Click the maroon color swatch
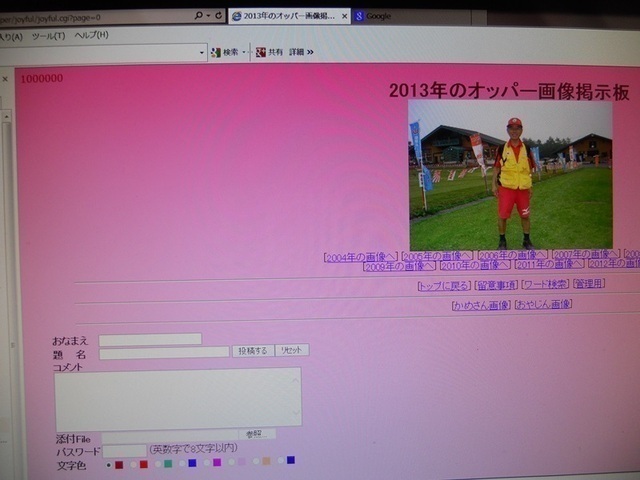 tap(119, 465)
